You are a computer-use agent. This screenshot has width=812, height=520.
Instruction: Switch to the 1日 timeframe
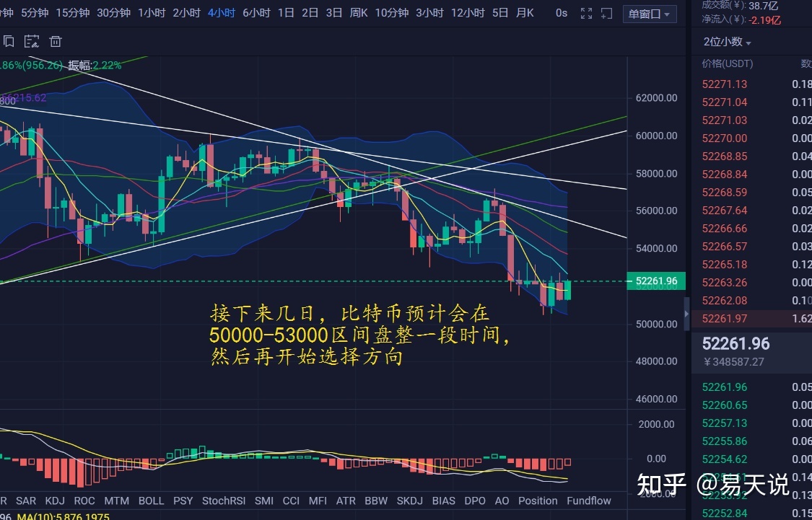286,13
